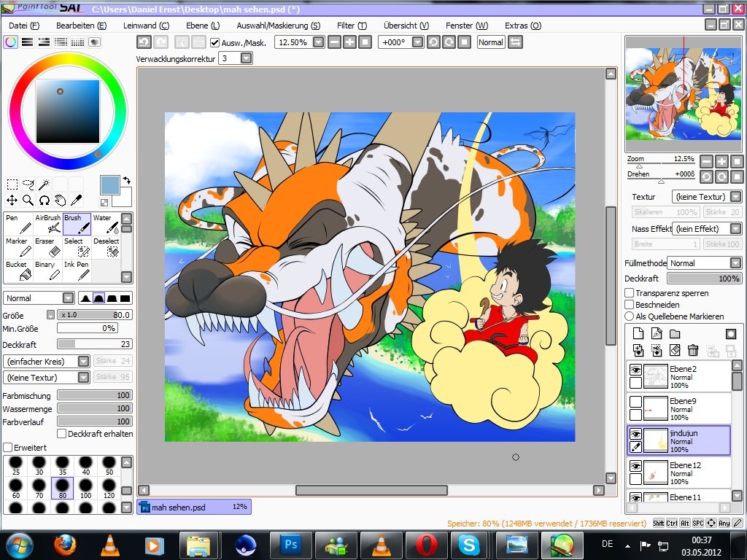
Task: Activate the zoom magnifier tool
Action: tap(28, 201)
